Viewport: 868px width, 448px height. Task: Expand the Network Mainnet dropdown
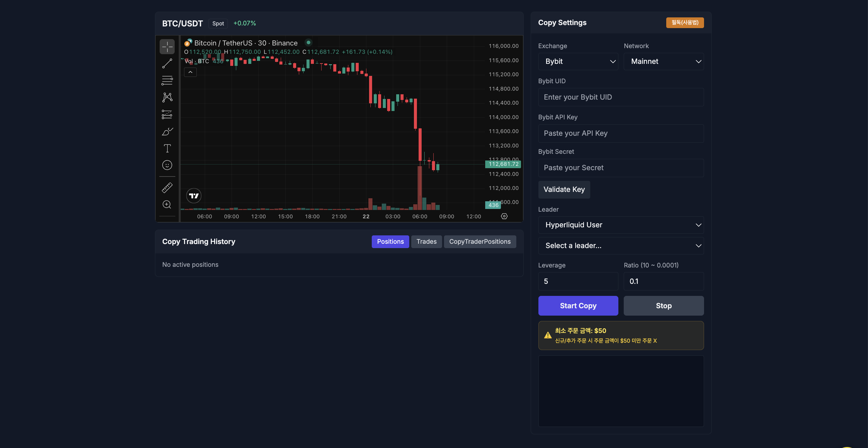click(x=663, y=62)
